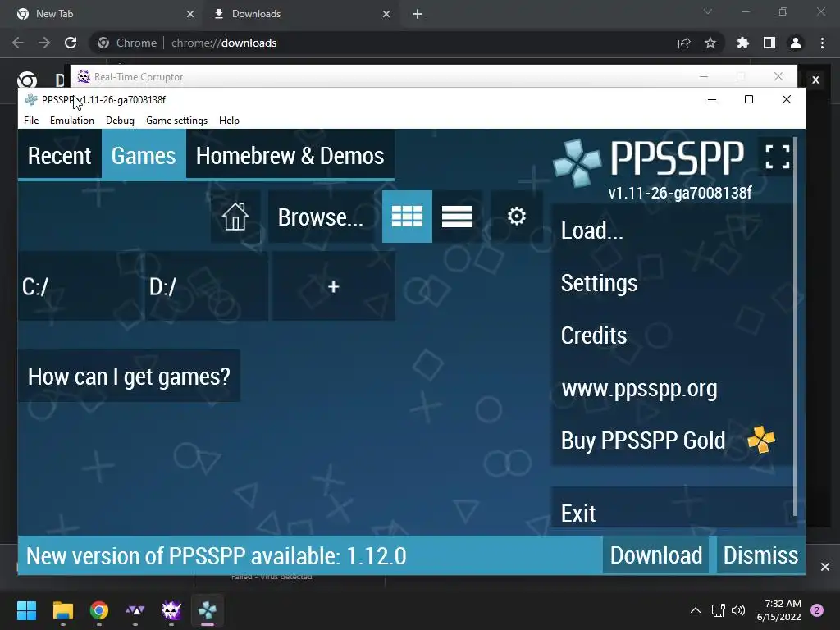Open the Debug menu
The height and width of the screenshot is (630, 840).
coord(120,121)
